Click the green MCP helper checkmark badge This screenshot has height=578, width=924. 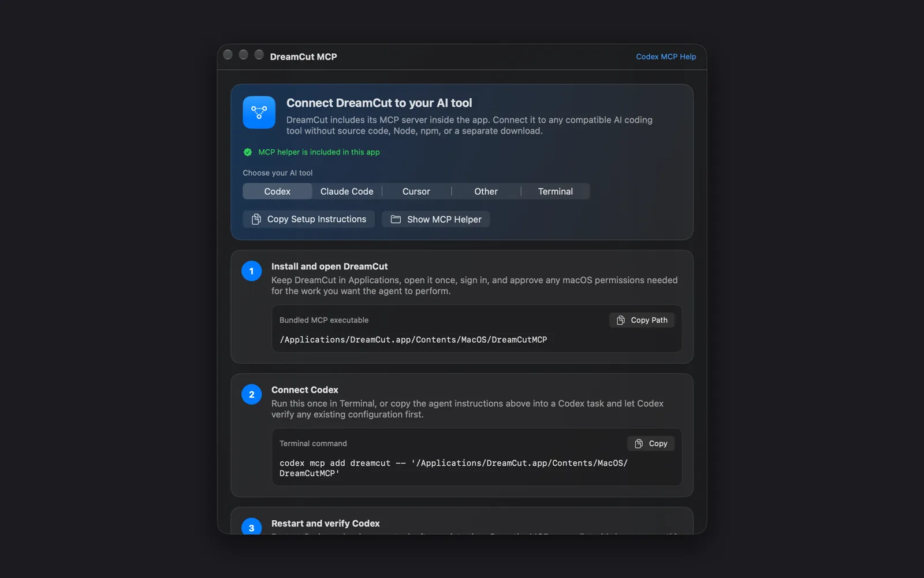pos(248,152)
